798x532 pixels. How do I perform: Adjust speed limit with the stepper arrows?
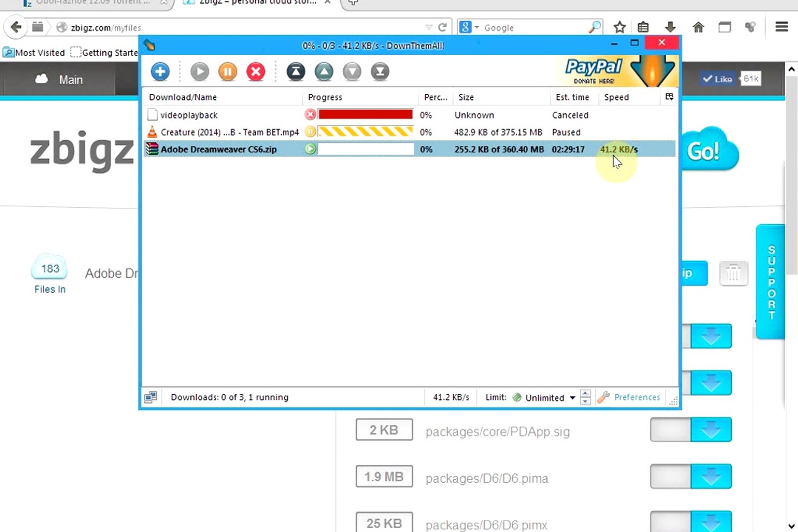[x=585, y=397]
